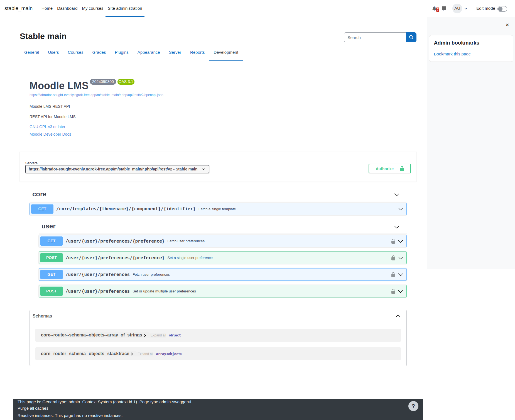Expand GET /core/templates endpoint chevron
515x420 pixels.
pyautogui.click(x=400, y=209)
